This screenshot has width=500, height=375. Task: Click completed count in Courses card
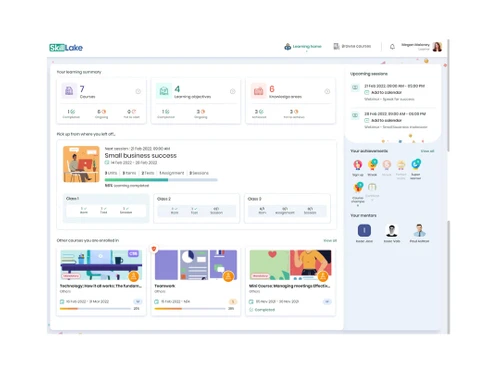pyautogui.click(x=71, y=114)
